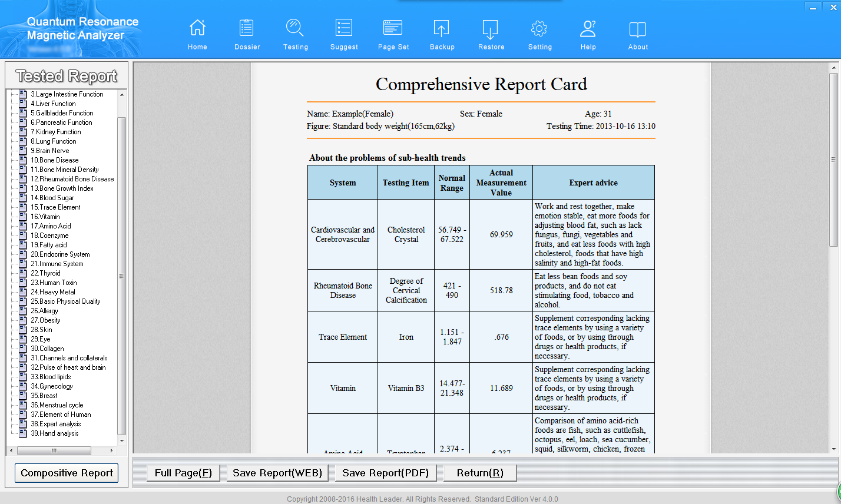Open the Help person icon

pyautogui.click(x=588, y=28)
